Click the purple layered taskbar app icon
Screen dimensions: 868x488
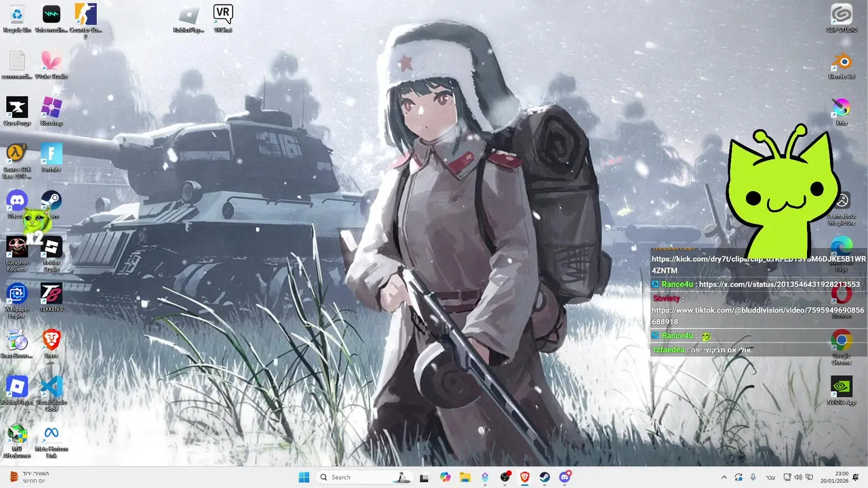pos(485,477)
